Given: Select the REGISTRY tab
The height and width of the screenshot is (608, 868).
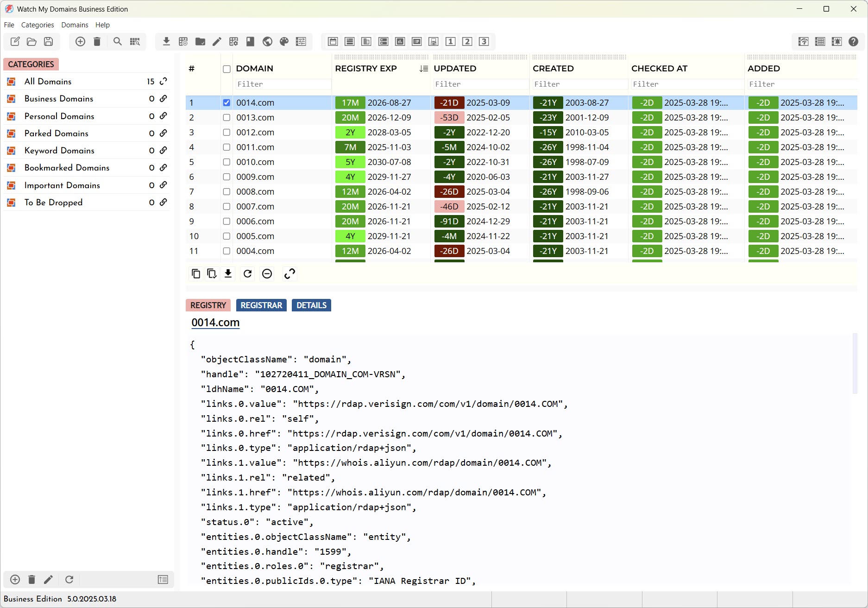Looking at the screenshot, I should tap(208, 305).
